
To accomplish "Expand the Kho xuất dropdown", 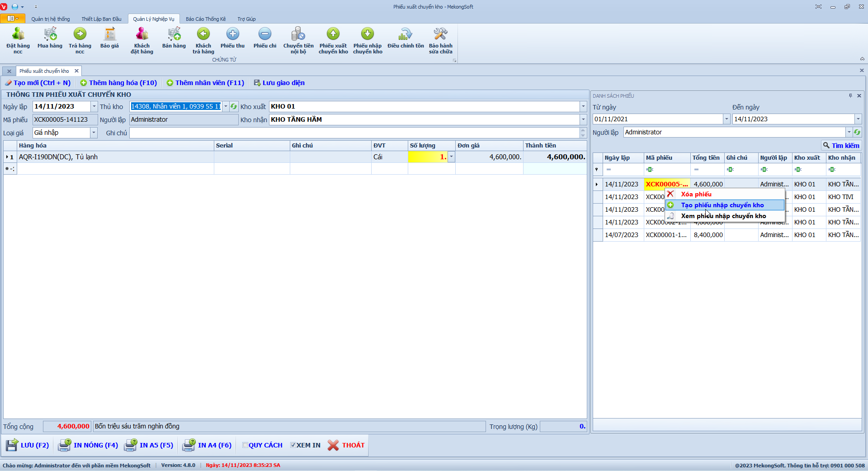I will [583, 107].
